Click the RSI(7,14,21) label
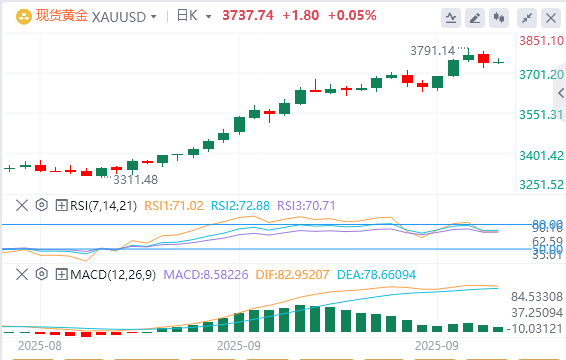This screenshot has width=566, height=360. click(104, 206)
